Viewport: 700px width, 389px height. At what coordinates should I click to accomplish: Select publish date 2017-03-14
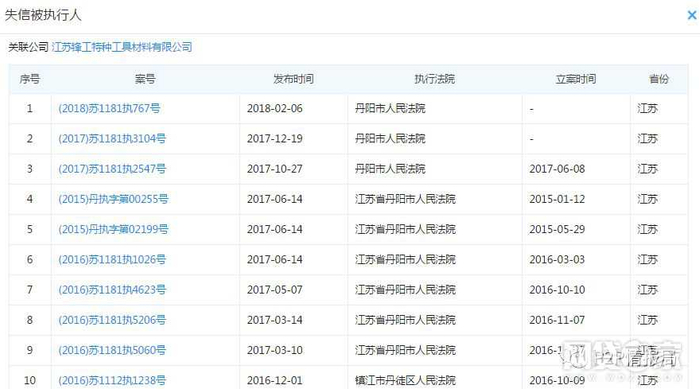[x=275, y=320]
